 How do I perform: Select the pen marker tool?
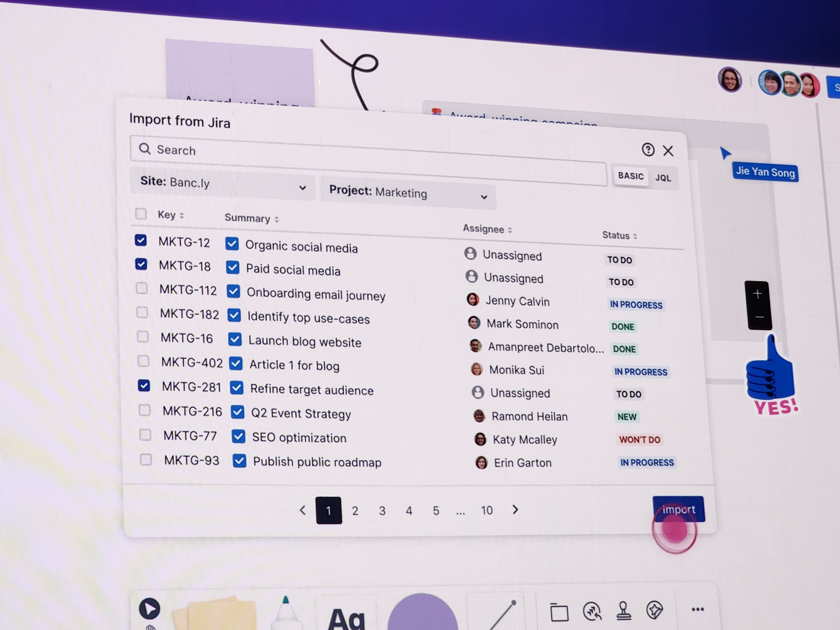coord(286,613)
